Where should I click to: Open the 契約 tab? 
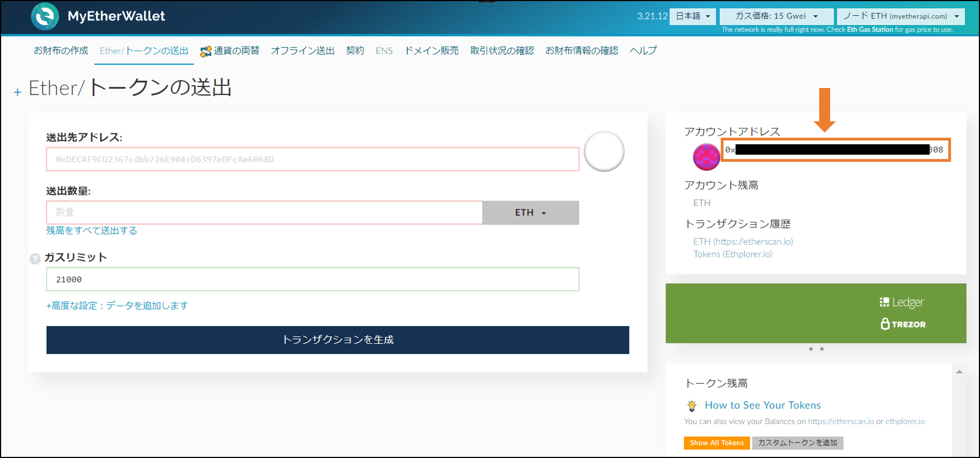point(355,51)
